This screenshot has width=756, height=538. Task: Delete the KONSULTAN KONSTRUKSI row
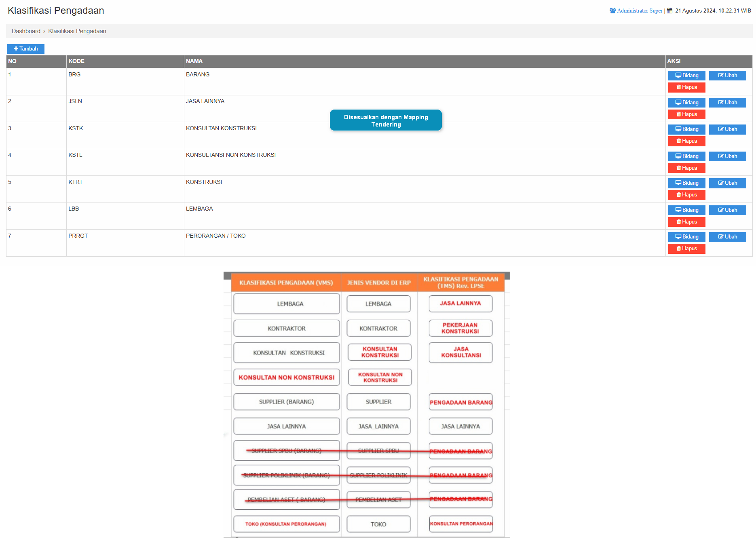686,141
